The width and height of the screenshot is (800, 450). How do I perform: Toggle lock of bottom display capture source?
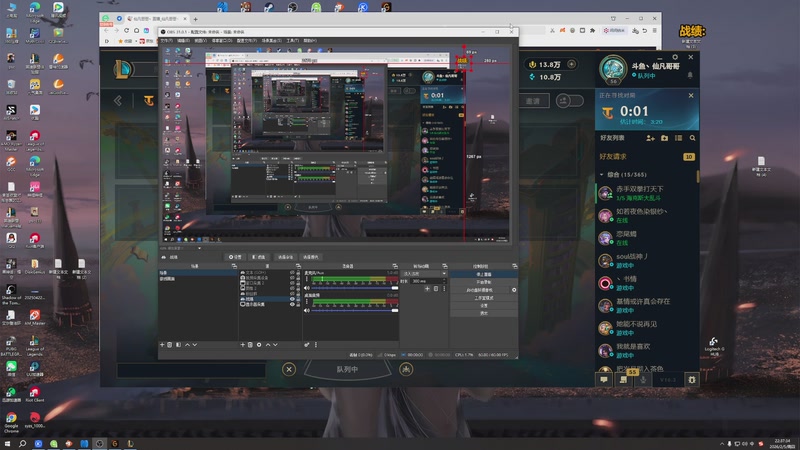point(298,304)
